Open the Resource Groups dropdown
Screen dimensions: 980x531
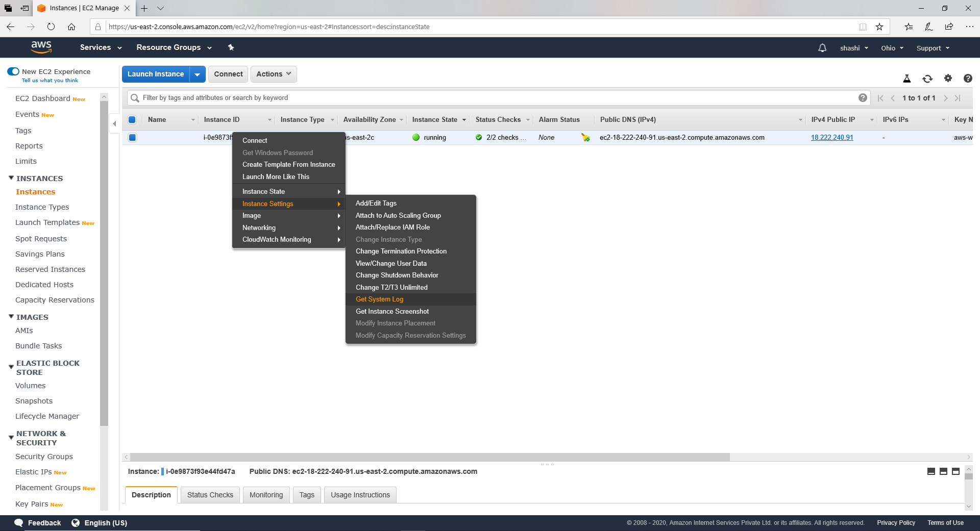174,47
